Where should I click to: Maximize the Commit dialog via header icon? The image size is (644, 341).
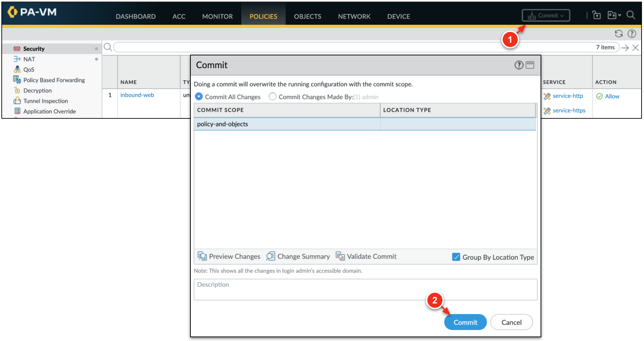(x=530, y=65)
